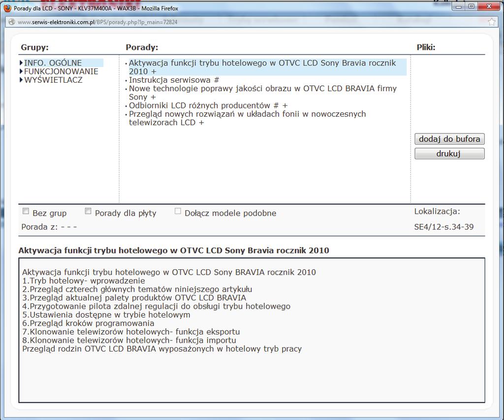Select the FUNKCJONOWANIE group

[x=61, y=71]
